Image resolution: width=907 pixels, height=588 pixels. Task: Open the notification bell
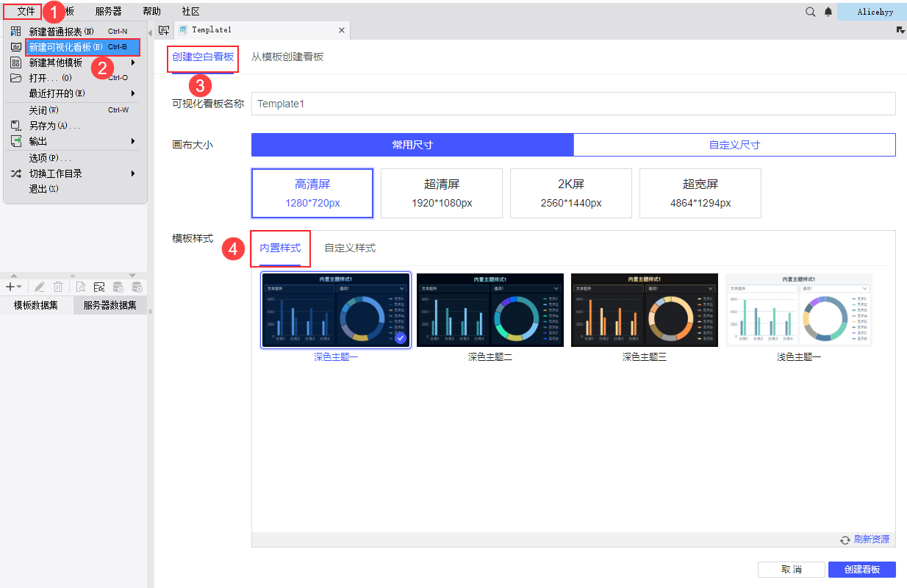click(x=828, y=12)
